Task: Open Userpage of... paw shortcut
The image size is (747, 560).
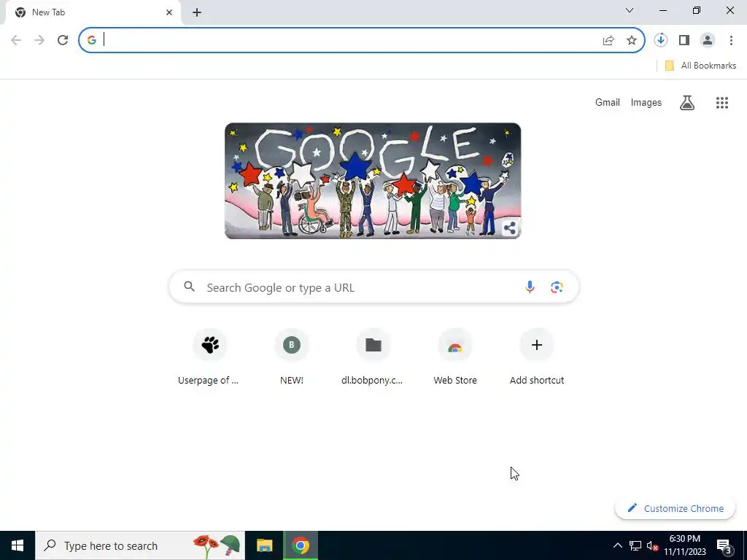Action: tap(209, 357)
